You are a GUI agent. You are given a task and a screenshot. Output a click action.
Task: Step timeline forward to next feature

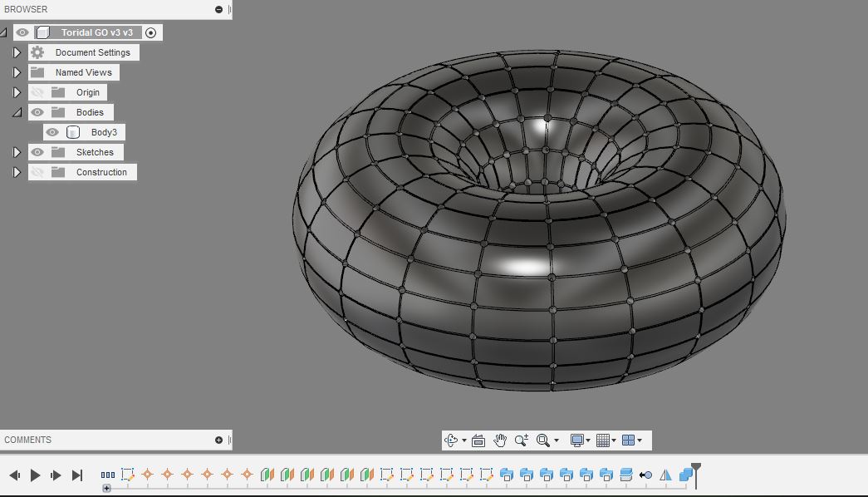[x=56, y=475]
